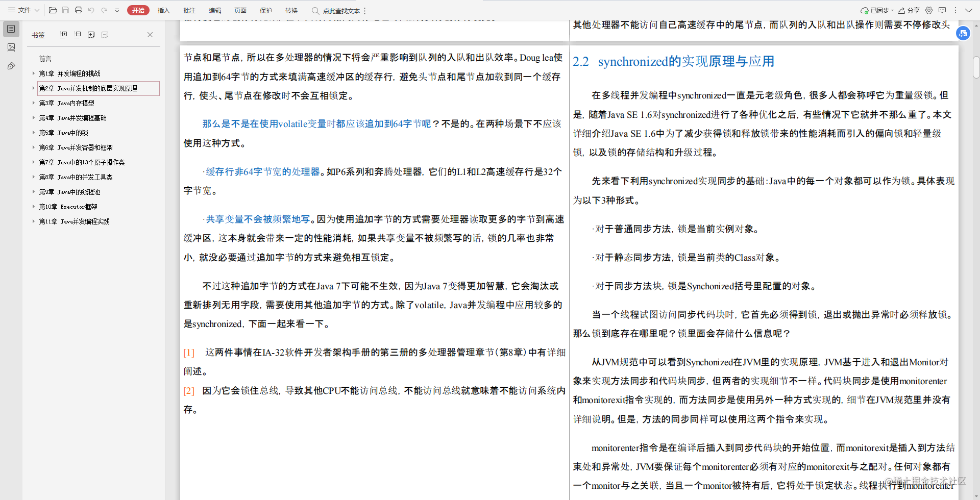Open the stamp/annotation sidebar panel icon
This screenshot has height=500, width=980.
(11, 66)
